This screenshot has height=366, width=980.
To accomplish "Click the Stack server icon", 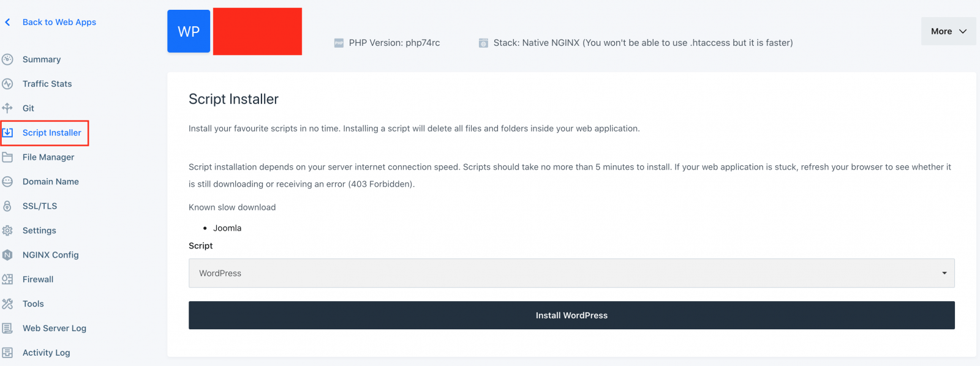I will [483, 43].
